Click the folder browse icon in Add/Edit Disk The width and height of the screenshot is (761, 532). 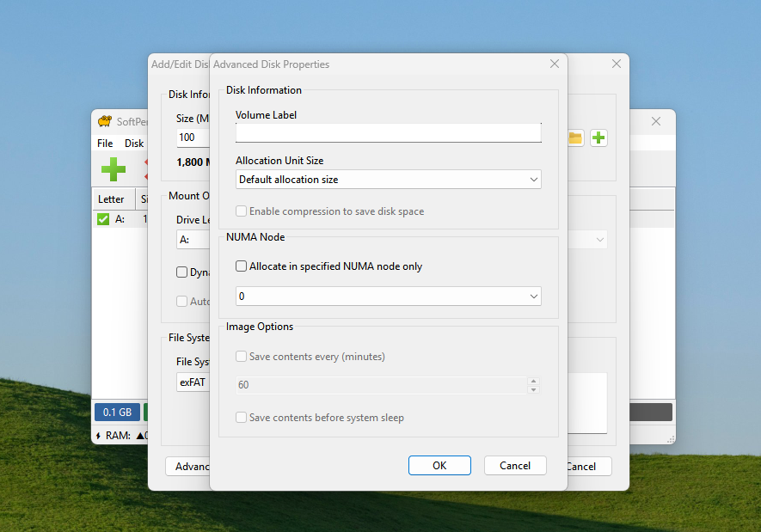point(575,138)
